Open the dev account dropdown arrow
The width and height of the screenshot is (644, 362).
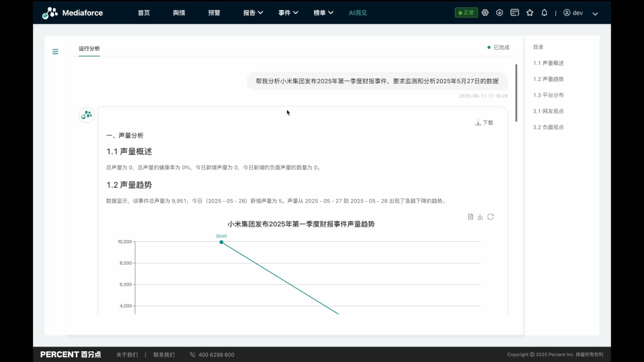(x=595, y=13)
